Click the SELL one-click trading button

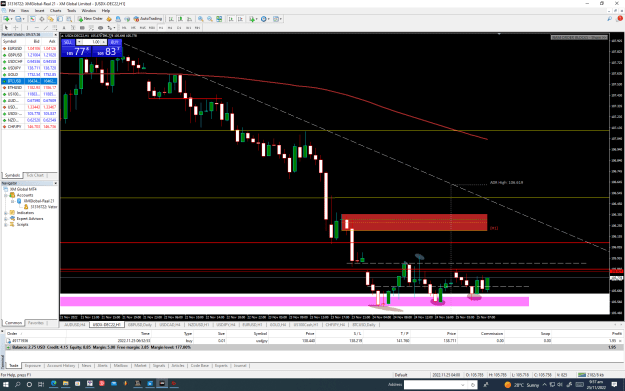68,42
